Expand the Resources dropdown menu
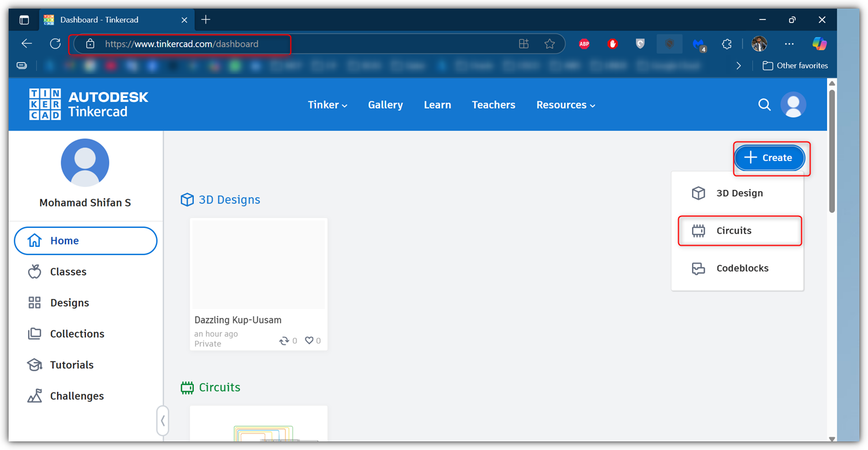Viewport: 868px width, 450px height. 565,105
